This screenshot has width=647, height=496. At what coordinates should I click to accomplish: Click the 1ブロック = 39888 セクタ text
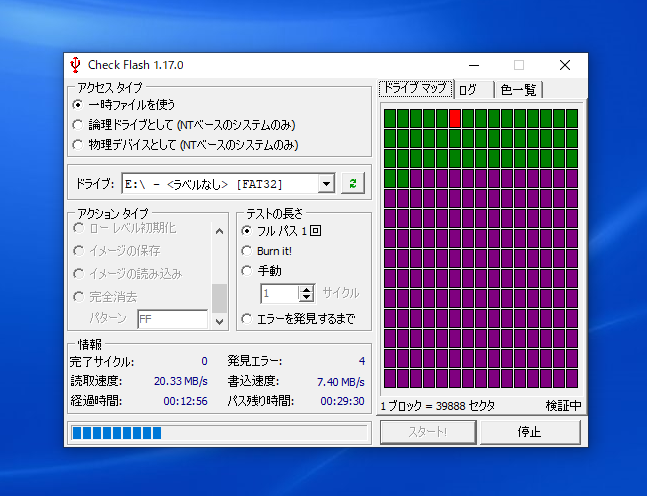tap(437, 406)
